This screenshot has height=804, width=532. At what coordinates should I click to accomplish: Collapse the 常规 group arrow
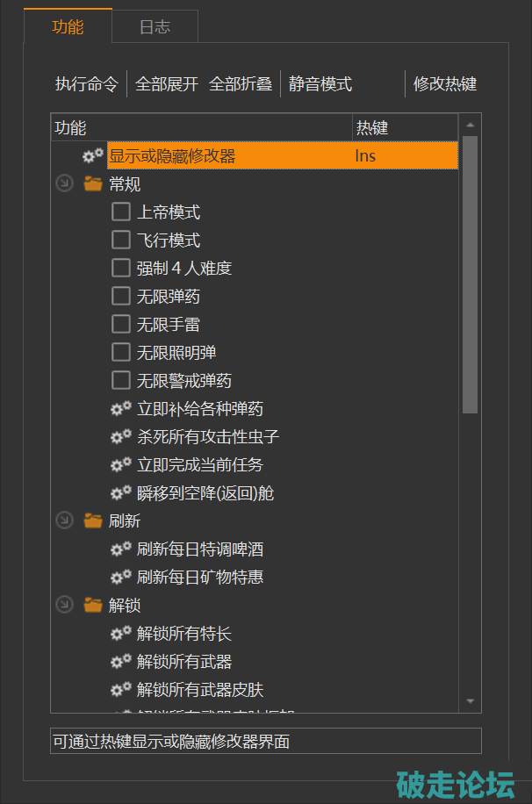tap(64, 184)
